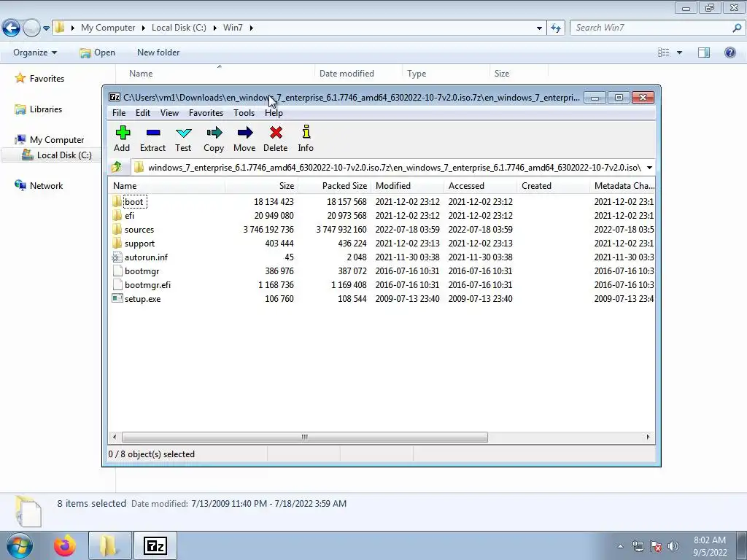This screenshot has width=747, height=560.
Task: Open the Edit menu in 7-Zip
Action: (143, 113)
